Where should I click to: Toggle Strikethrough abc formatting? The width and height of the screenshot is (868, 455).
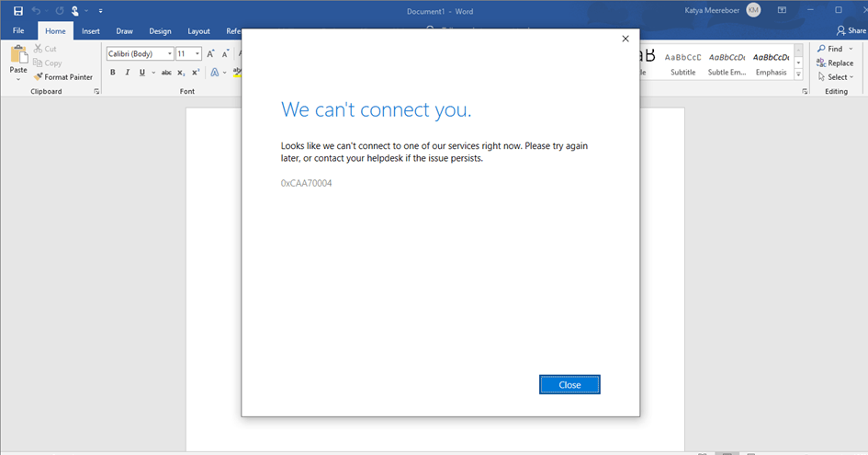coord(166,73)
